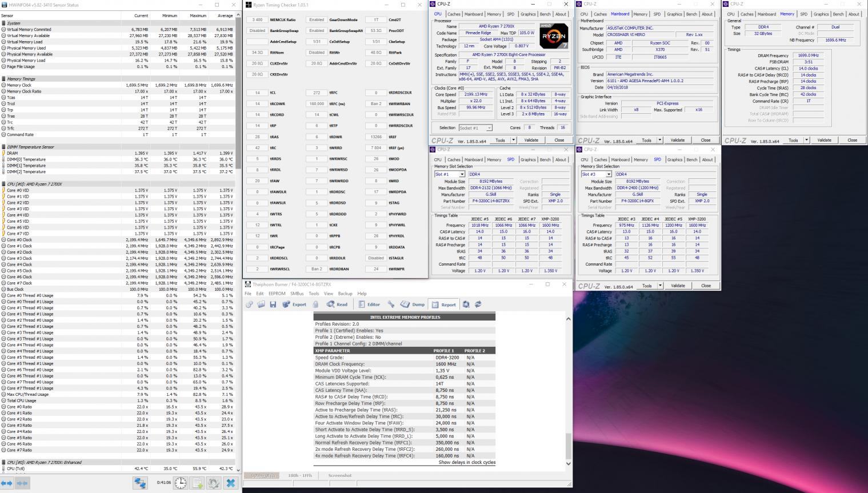The image size is (868, 493).
Task: Open the Slot #1 memory slot dropdown
Action: [x=462, y=174]
